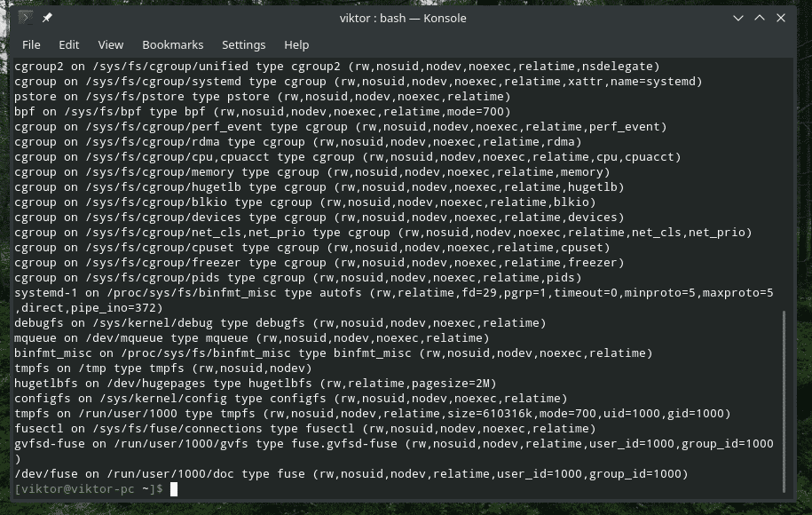Open the Bookmarks menu
The height and width of the screenshot is (515, 812).
pos(173,44)
